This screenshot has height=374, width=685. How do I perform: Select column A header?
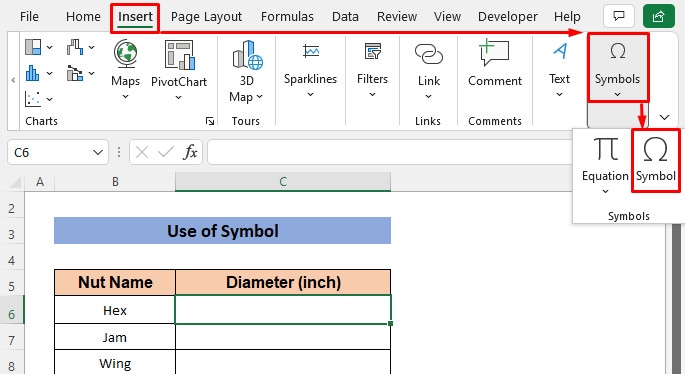tap(40, 182)
